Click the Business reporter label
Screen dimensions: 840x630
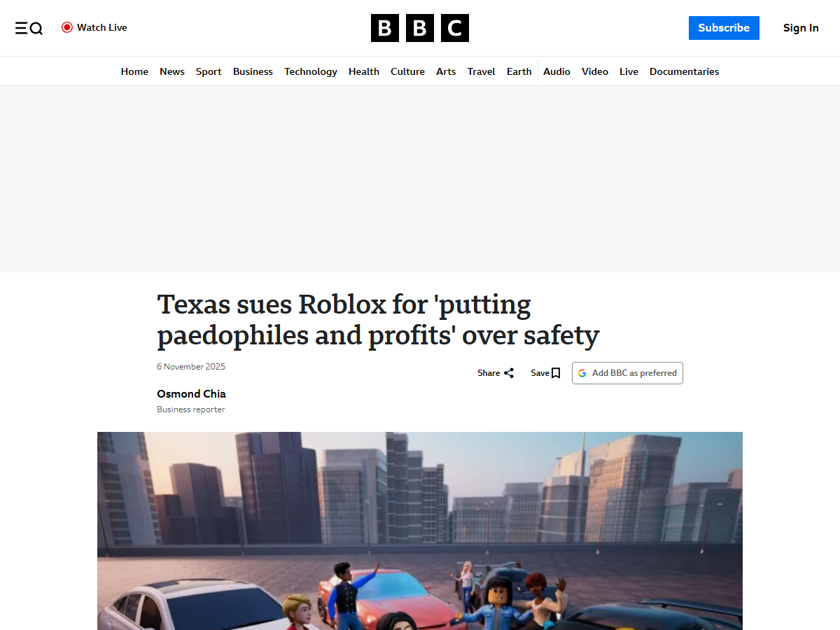(191, 409)
